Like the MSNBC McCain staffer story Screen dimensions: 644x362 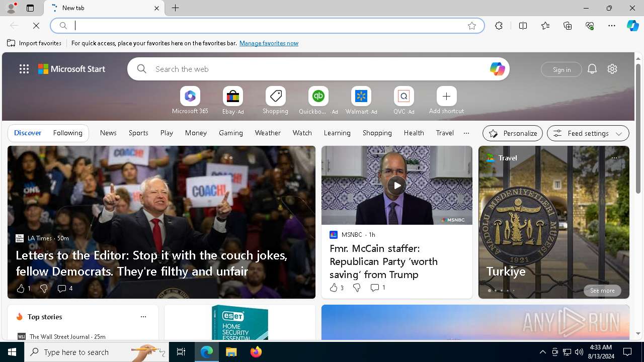(336, 288)
